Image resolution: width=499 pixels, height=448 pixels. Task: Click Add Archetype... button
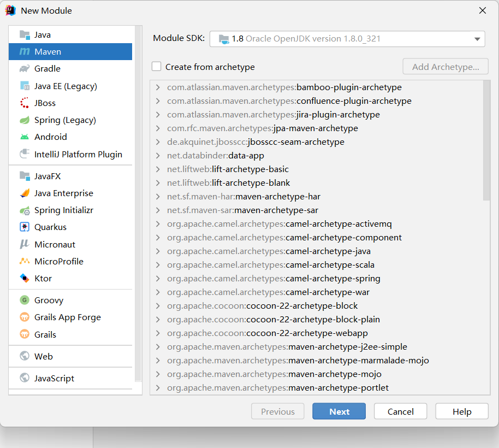tap(445, 67)
